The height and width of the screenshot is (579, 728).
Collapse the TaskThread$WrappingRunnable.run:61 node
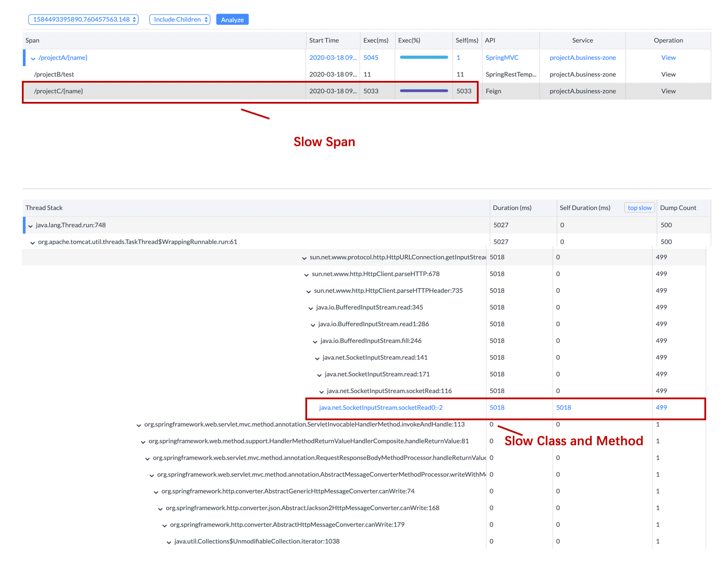(32, 243)
